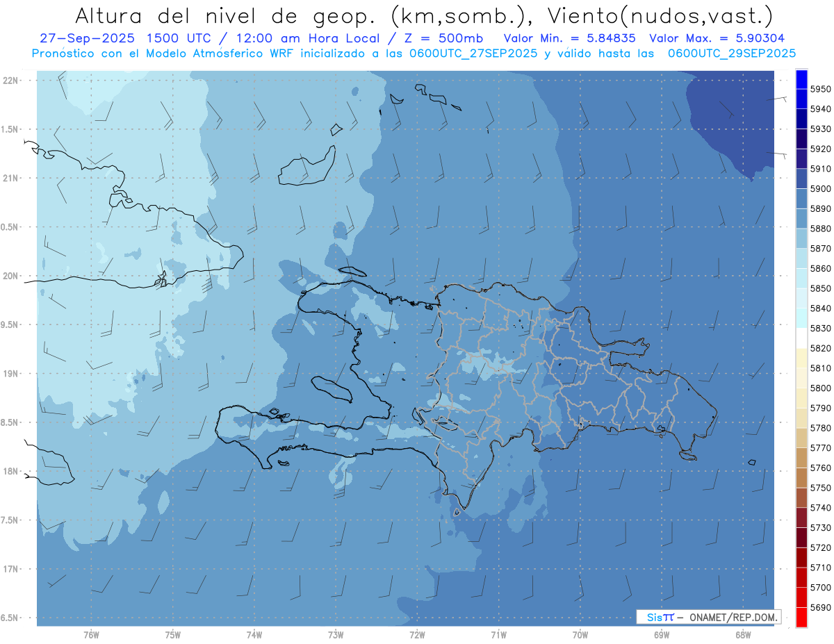Click the '75W' longitude axis label

tap(172, 634)
